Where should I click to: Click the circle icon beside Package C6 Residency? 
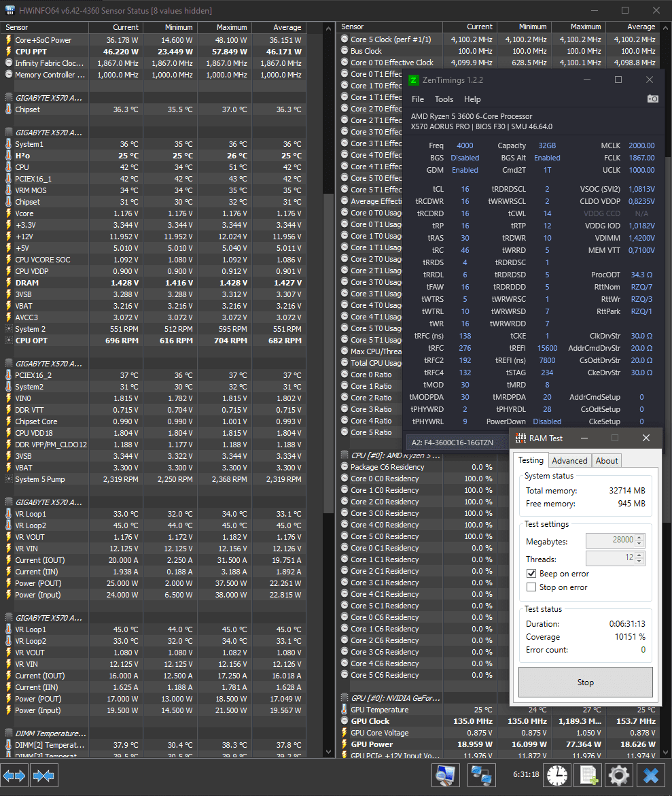(344, 466)
